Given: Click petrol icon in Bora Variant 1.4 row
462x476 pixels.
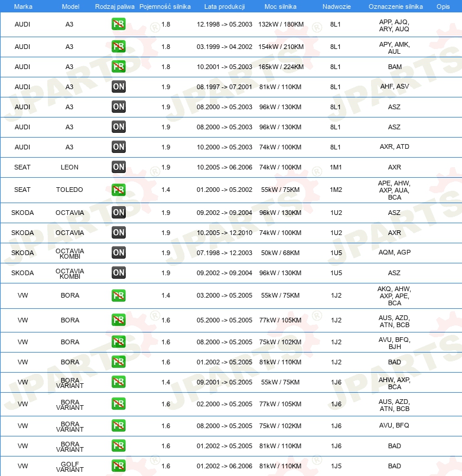Looking at the screenshot, I should pyautogui.click(x=119, y=382).
